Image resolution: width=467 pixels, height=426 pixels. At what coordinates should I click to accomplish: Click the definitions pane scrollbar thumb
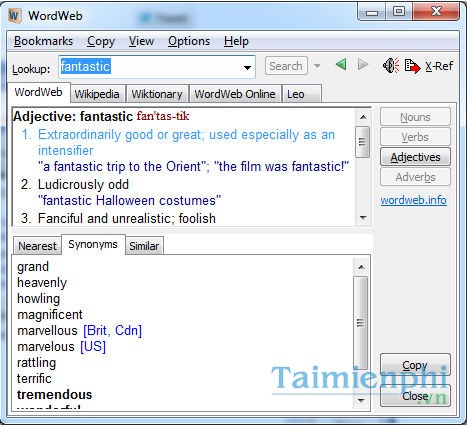coord(362,142)
